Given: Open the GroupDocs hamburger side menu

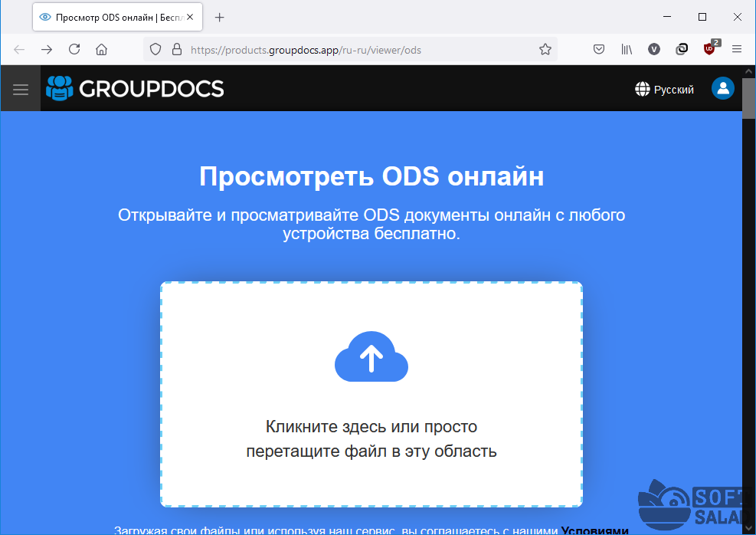Looking at the screenshot, I should 20,89.
